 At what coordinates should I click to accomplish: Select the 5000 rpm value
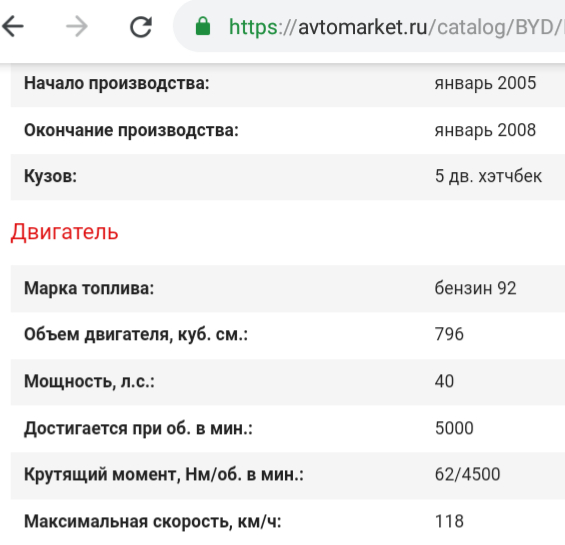[454, 428]
